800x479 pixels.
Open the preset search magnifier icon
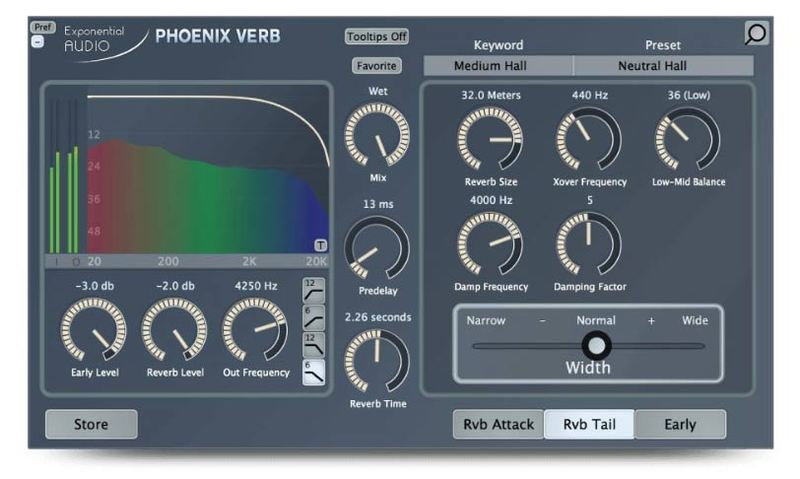tap(756, 34)
